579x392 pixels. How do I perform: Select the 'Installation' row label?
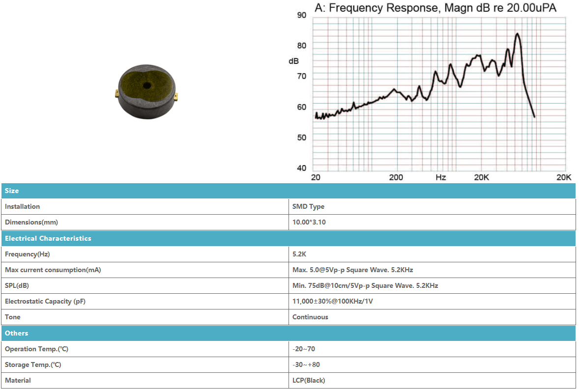pos(22,207)
